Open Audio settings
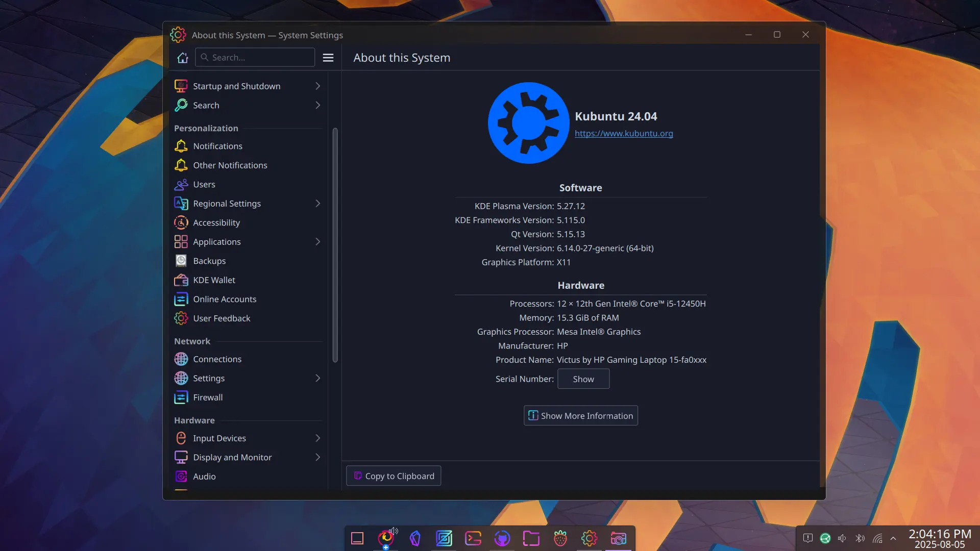The height and width of the screenshot is (551, 980). tap(248, 477)
